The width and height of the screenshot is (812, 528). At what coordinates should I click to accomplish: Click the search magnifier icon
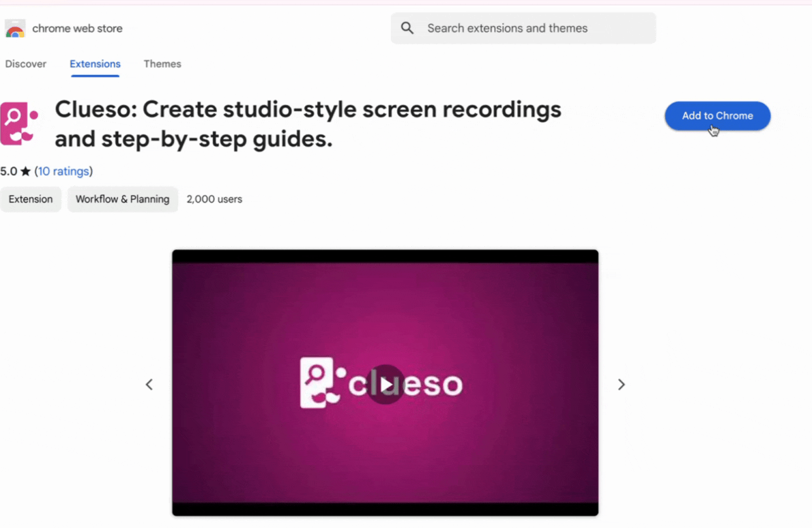pyautogui.click(x=408, y=28)
